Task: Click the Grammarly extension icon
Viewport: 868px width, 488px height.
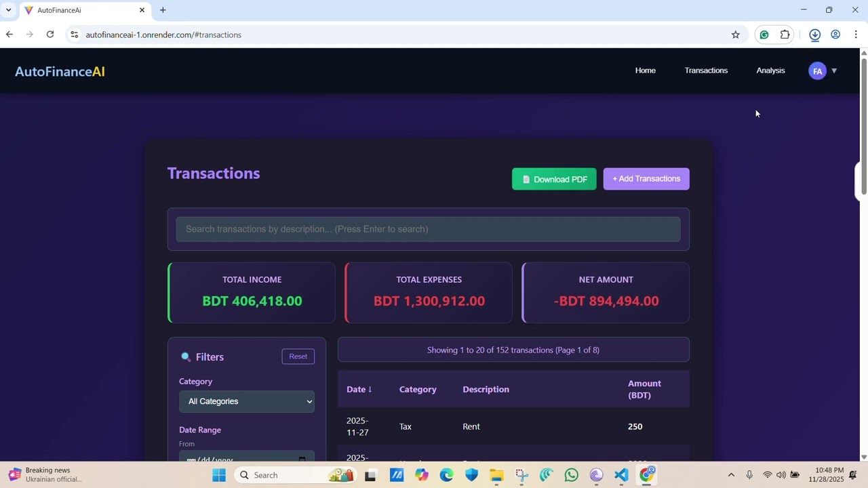Action: [x=764, y=35]
